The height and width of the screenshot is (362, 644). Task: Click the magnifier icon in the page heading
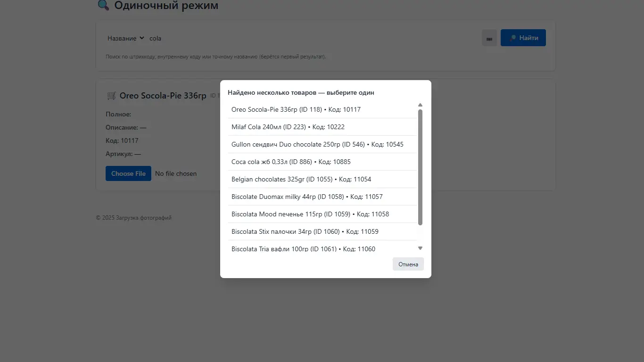(103, 5)
